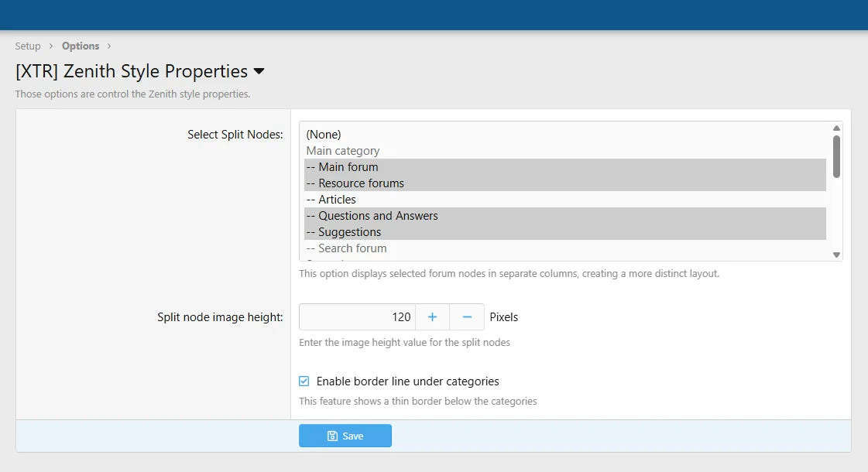Select the Main forum node option
This screenshot has height=472, width=868.
tap(342, 167)
